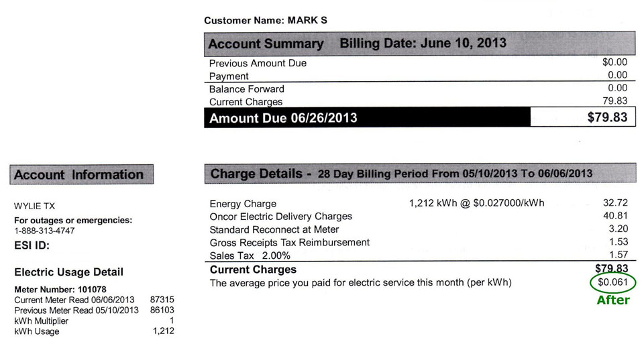Click the ESI ID label

tap(32, 245)
